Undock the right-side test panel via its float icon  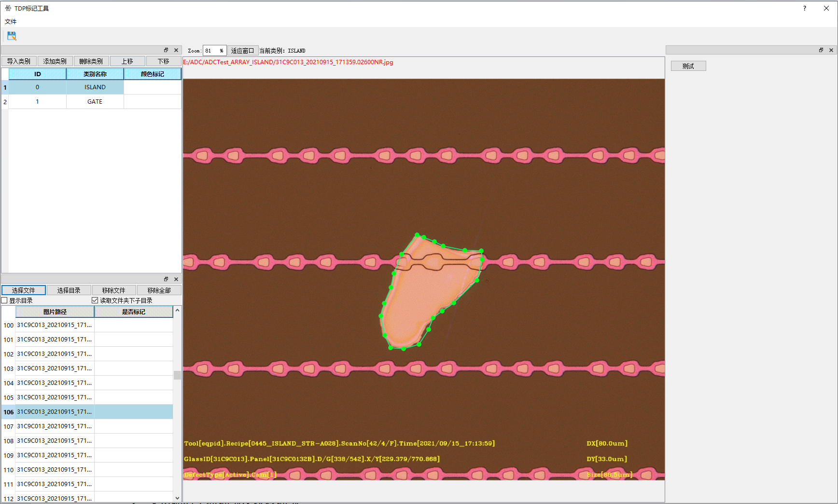[821, 50]
